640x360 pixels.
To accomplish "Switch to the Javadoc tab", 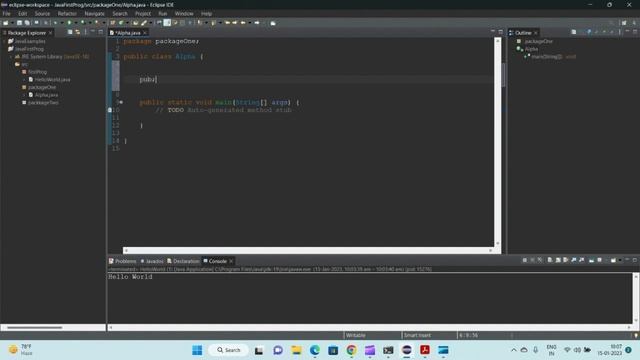I will point(152,261).
